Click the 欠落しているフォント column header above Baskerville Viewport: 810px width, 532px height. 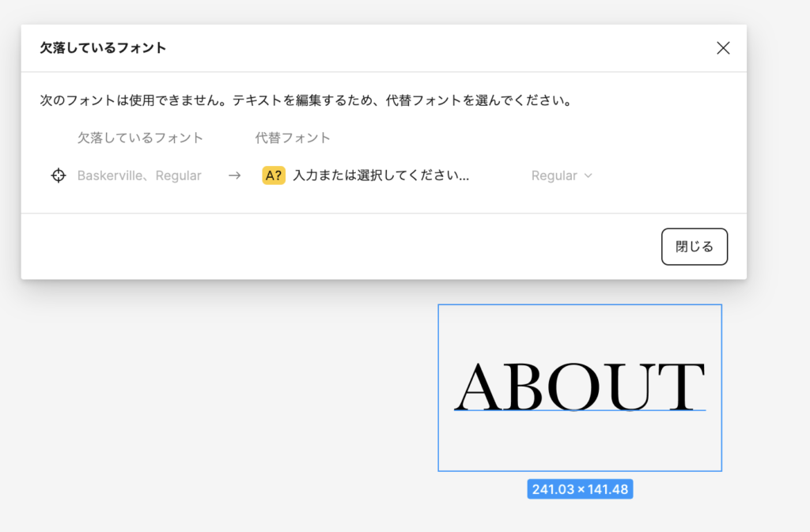tap(140, 138)
